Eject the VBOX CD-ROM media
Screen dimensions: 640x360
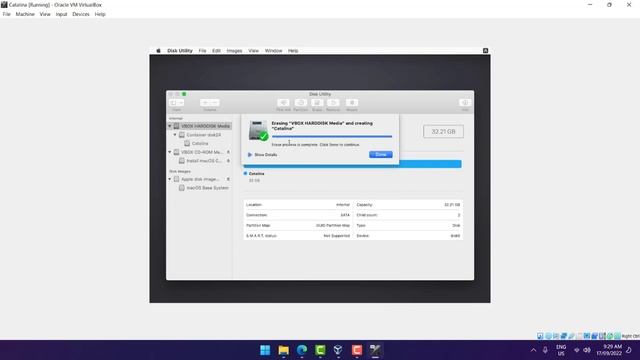pos(229,152)
